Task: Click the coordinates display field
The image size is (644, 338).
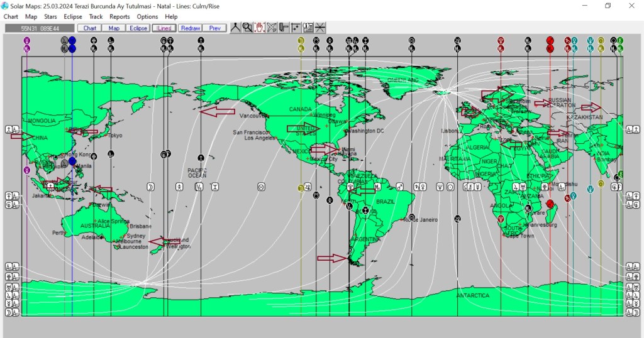Action: tap(40, 28)
